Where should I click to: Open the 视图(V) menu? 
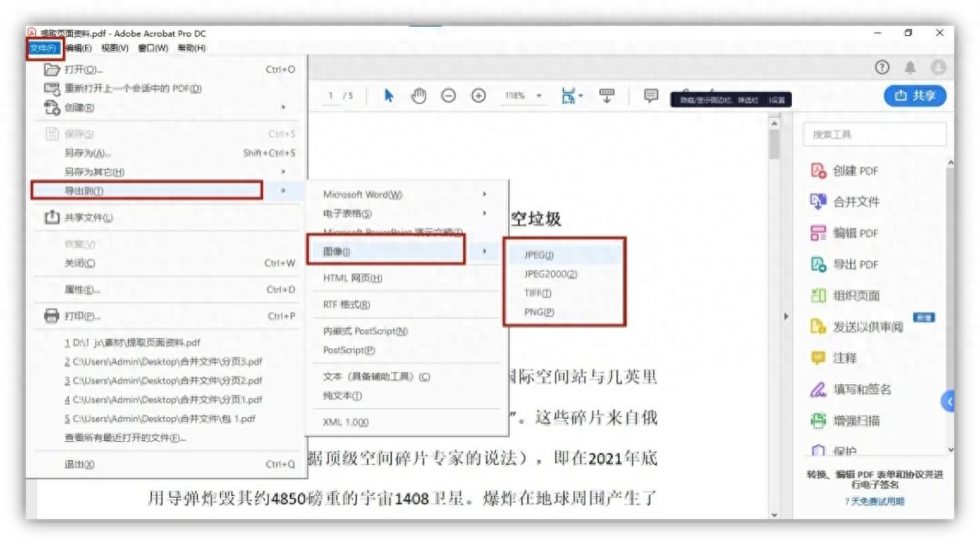coord(115,48)
